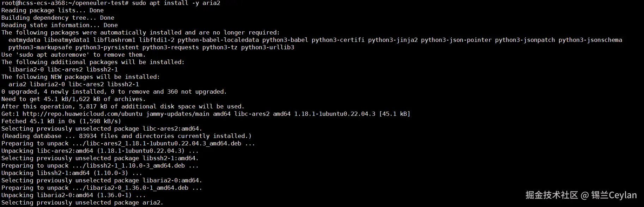
Task: Click the 掘金技术社区 watermark text
Action: click(552, 195)
